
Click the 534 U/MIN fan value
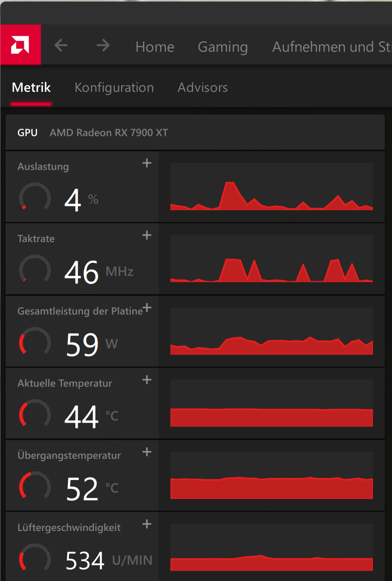(109, 561)
